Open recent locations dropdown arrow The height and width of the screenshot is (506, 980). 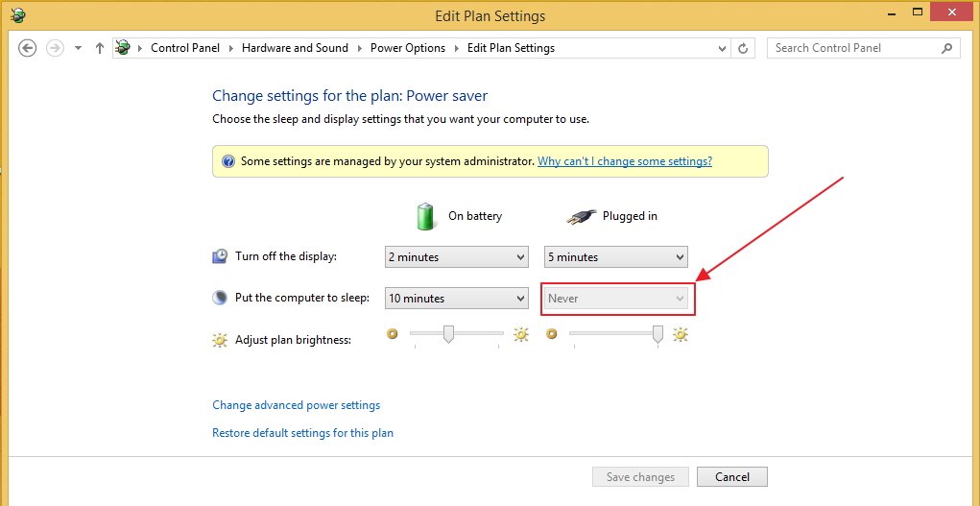78,48
